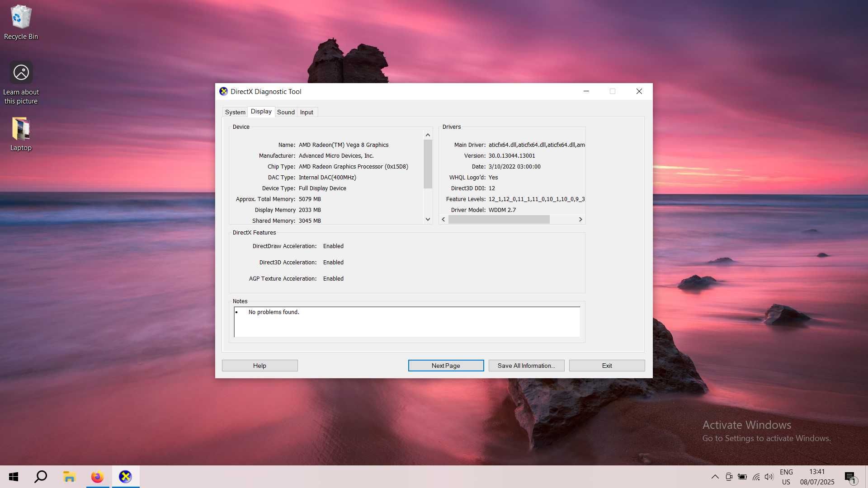Click the '3045 MB' shared memory value
868x488 pixels.
[310, 221]
